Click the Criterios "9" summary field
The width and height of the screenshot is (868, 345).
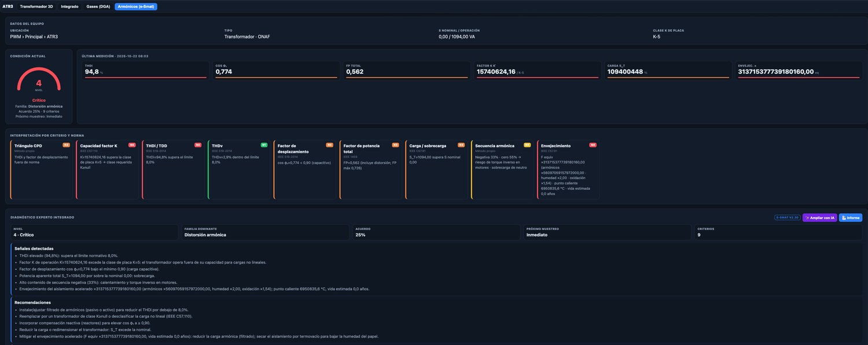pos(778,232)
